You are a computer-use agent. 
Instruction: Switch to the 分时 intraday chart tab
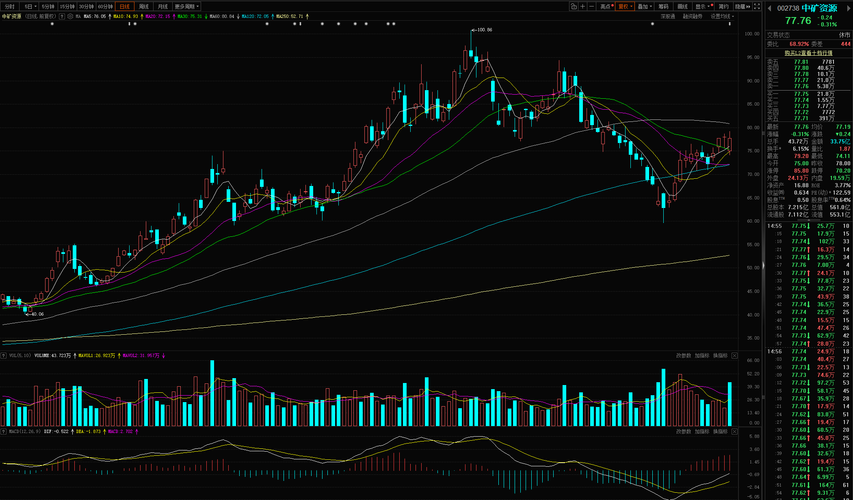coord(9,7)
